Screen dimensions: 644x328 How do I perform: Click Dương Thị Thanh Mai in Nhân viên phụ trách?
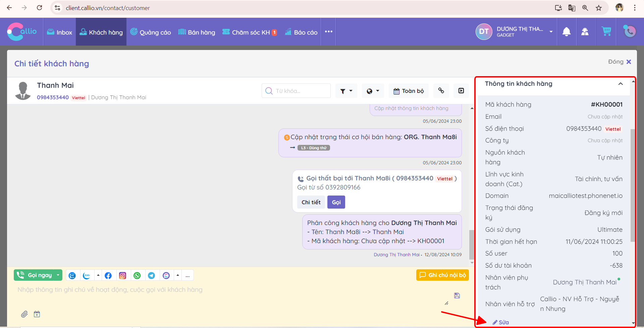click(x=585, y=282)
